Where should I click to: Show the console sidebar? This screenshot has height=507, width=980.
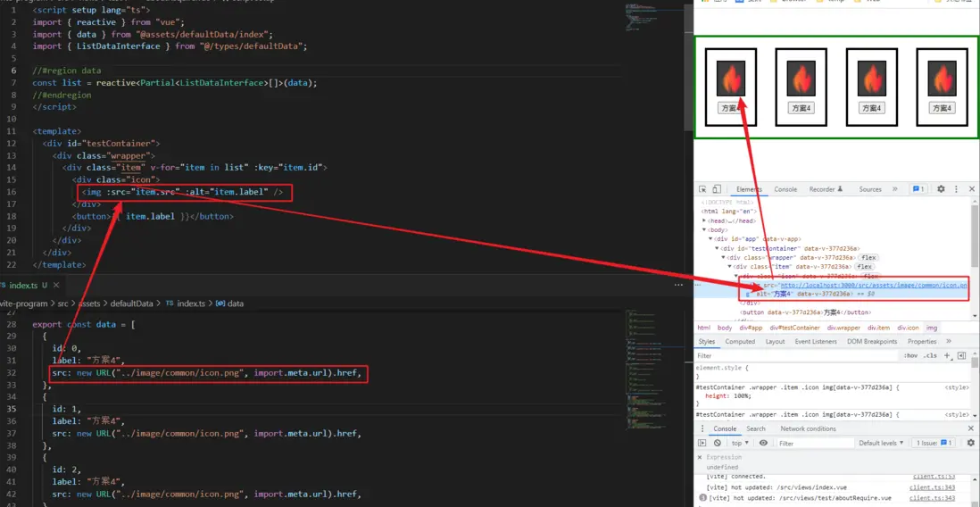(x=702, y=443)
